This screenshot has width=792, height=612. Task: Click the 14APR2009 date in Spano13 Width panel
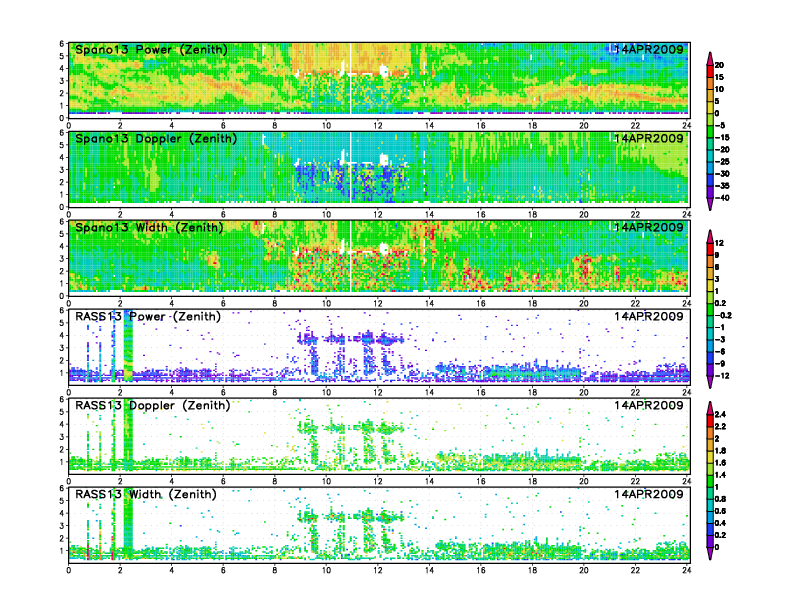point(649,228)
